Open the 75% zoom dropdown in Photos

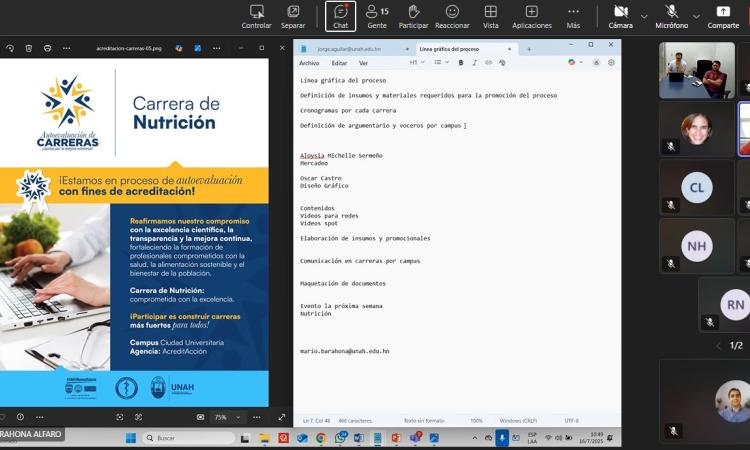pos(238,417)
